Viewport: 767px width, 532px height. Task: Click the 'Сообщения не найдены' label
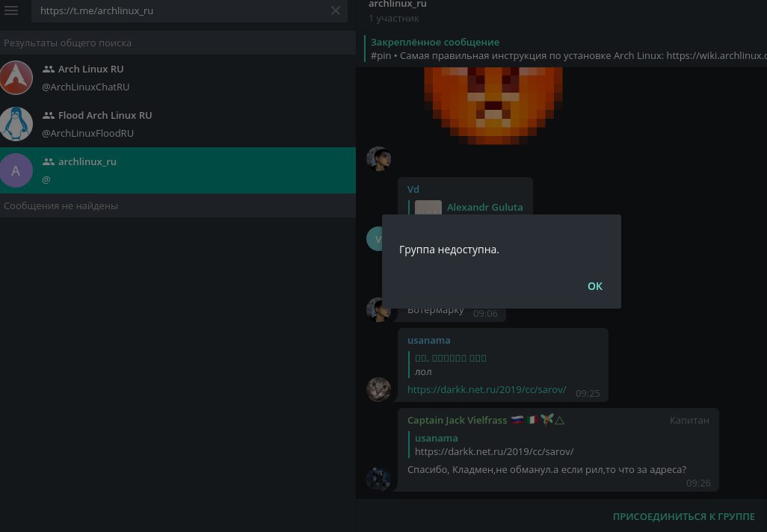(61, 206)
